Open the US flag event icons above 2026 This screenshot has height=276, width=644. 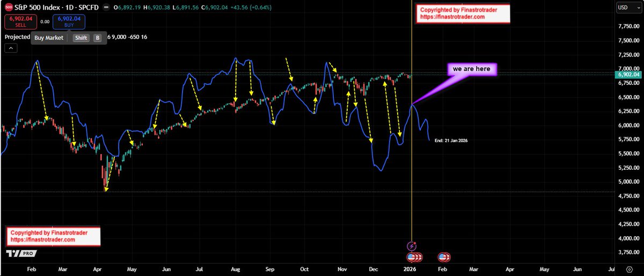coord(415,257)
